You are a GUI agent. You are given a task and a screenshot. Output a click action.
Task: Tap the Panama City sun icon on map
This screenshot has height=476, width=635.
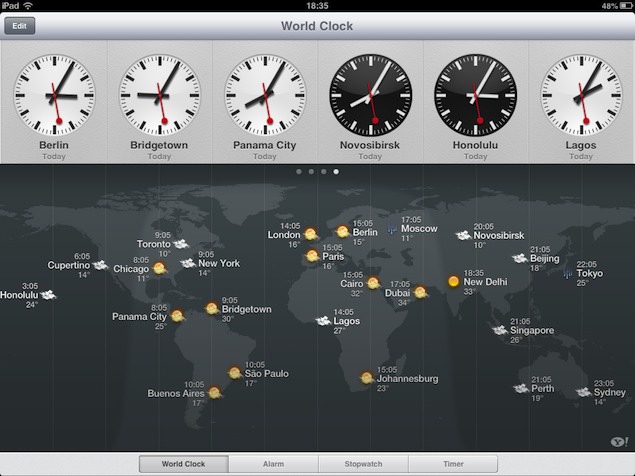point(177,316)
